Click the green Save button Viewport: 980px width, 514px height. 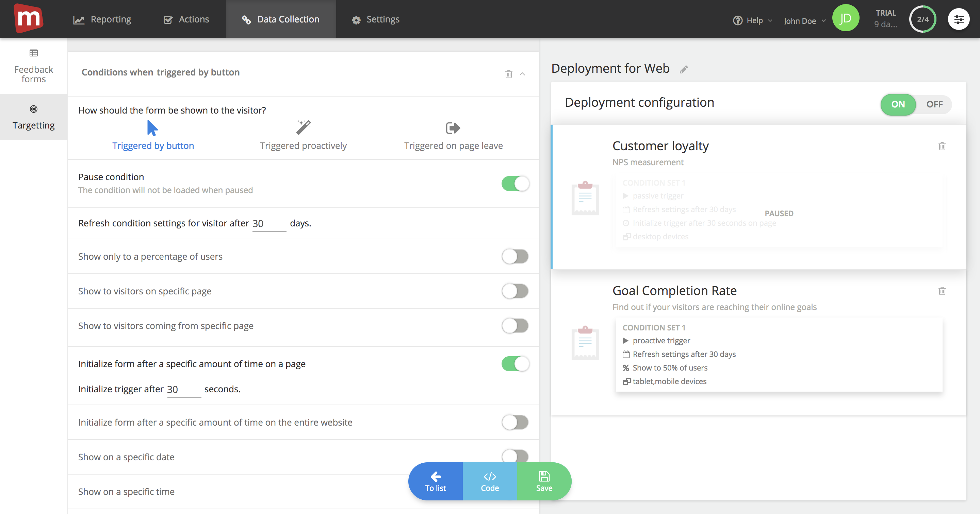click(x=544, y=481)
